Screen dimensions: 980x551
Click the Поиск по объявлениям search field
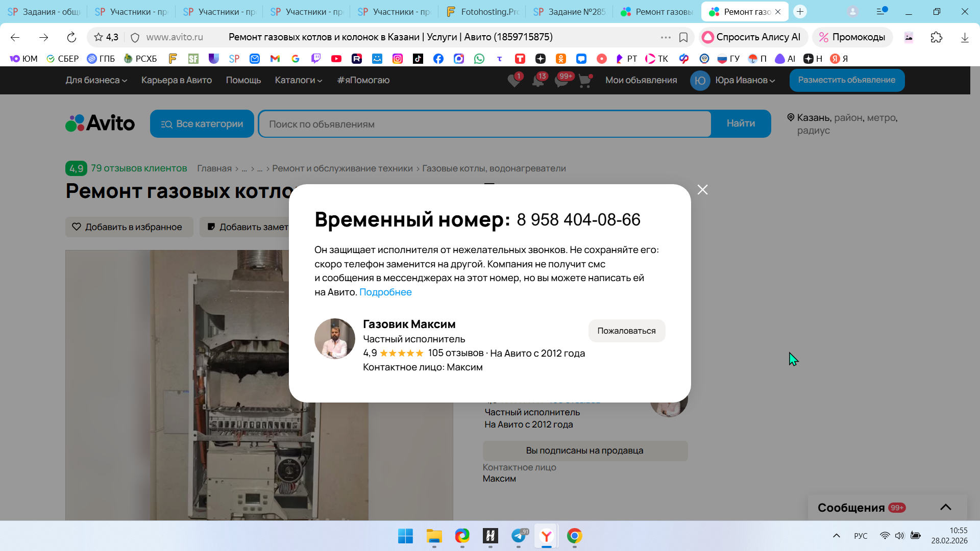[x=484, y=124]
